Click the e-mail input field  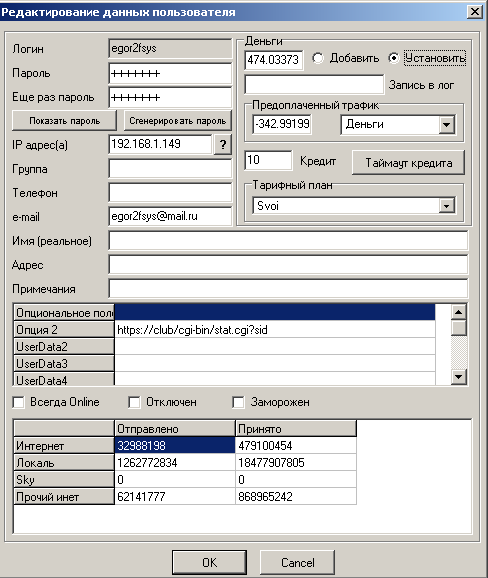point(170,216)
